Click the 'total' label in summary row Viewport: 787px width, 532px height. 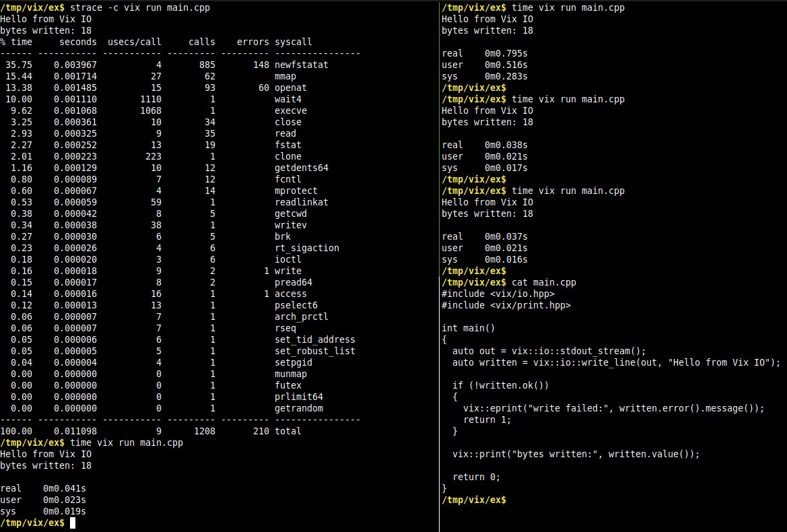pos(287,431)
